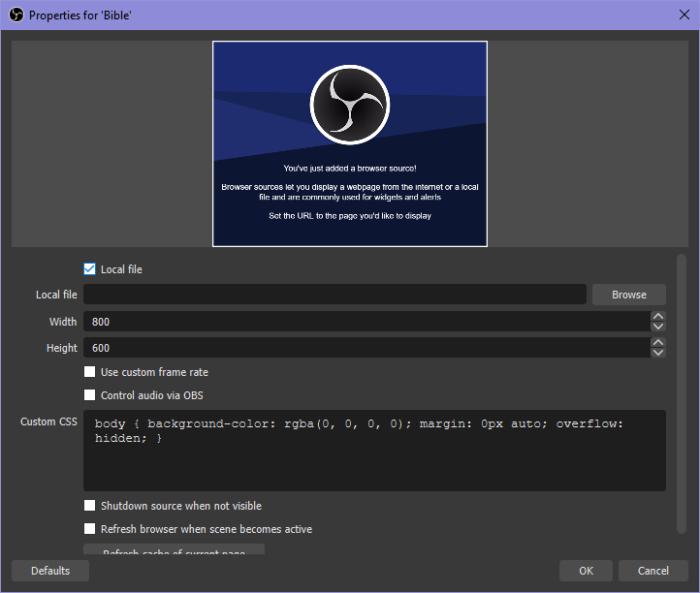Screen dimensions: 700x593
Task: Uncheck the Local file checkbox
Action: click(90, 269)
